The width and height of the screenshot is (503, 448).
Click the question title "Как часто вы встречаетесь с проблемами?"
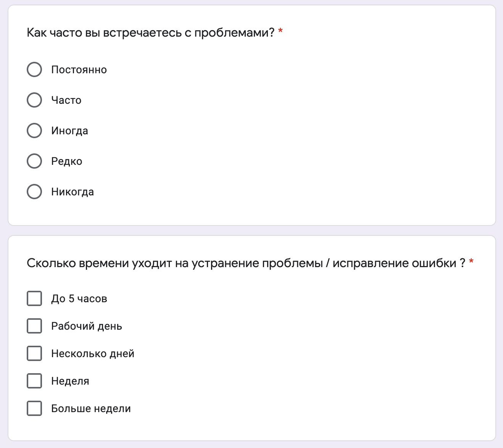[151, 33]
